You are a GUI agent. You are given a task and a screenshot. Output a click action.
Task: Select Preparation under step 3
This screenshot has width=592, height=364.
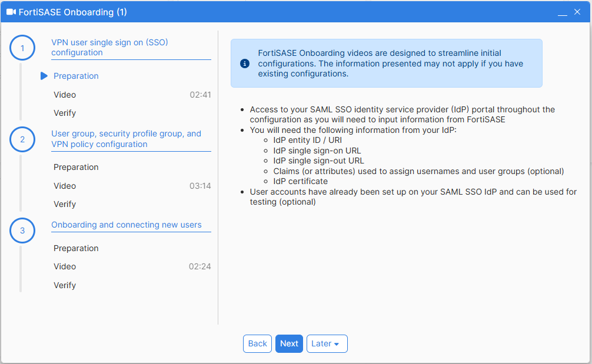point(76,248)
